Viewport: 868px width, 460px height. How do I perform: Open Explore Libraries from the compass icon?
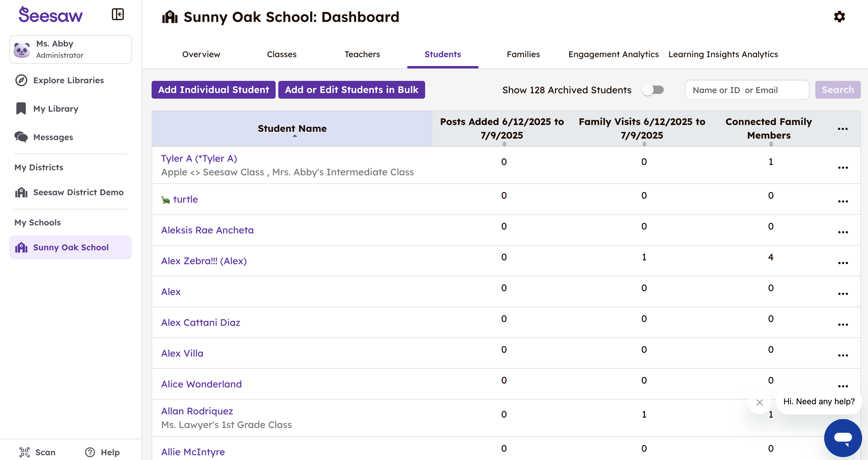click(21, 80)
